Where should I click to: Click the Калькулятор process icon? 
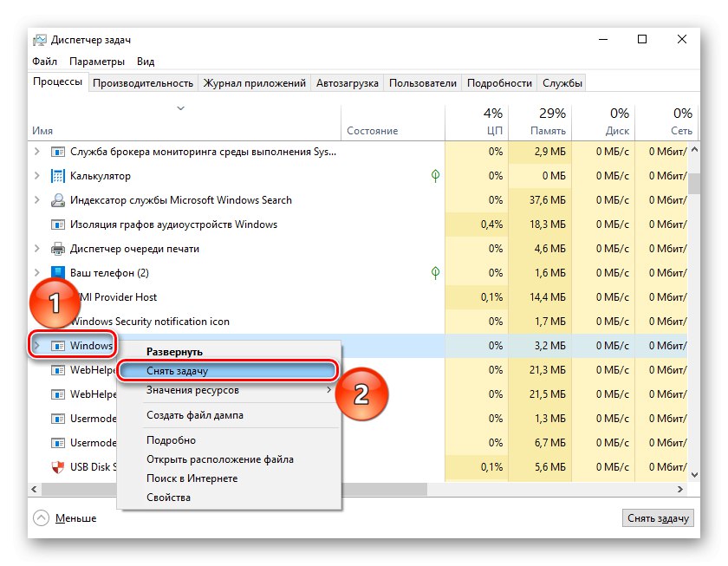tap(57, 176)
